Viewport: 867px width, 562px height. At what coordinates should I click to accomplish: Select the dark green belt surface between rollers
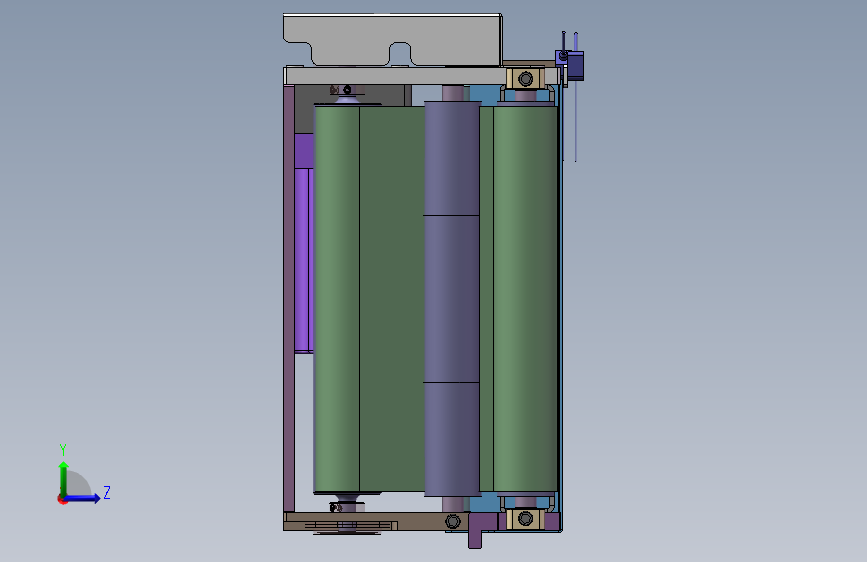coord(391,299)
